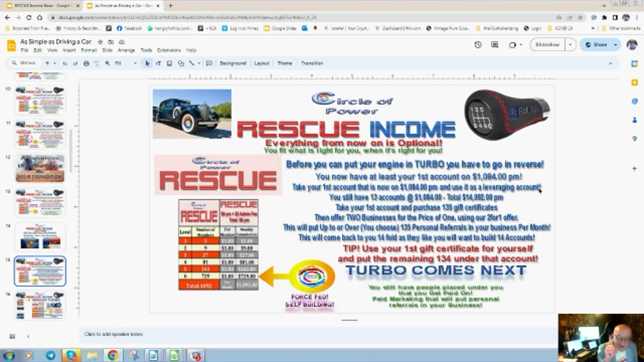Open the Arrange menu
The height and width of the screenshot is (362, 644).
(x=126, y=50)
